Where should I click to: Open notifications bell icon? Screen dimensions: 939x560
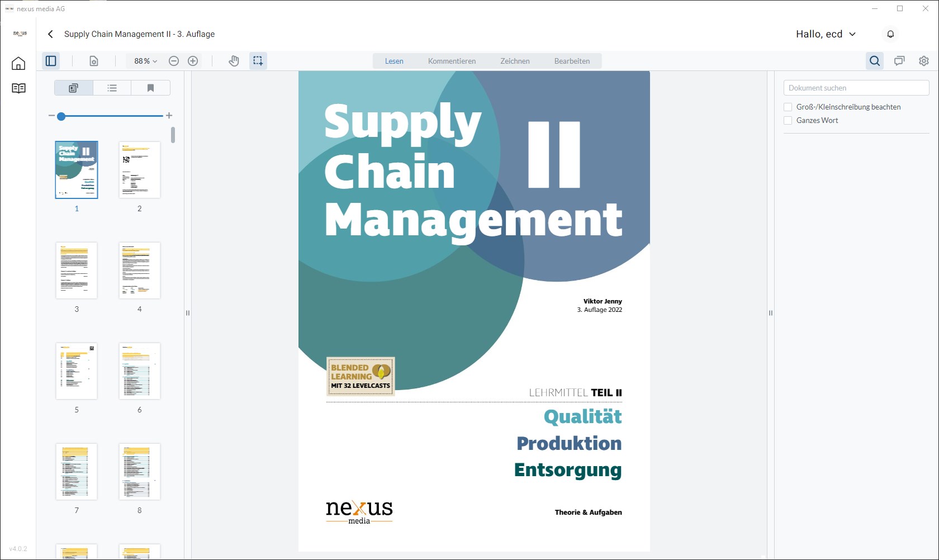(x=890, y=34)
